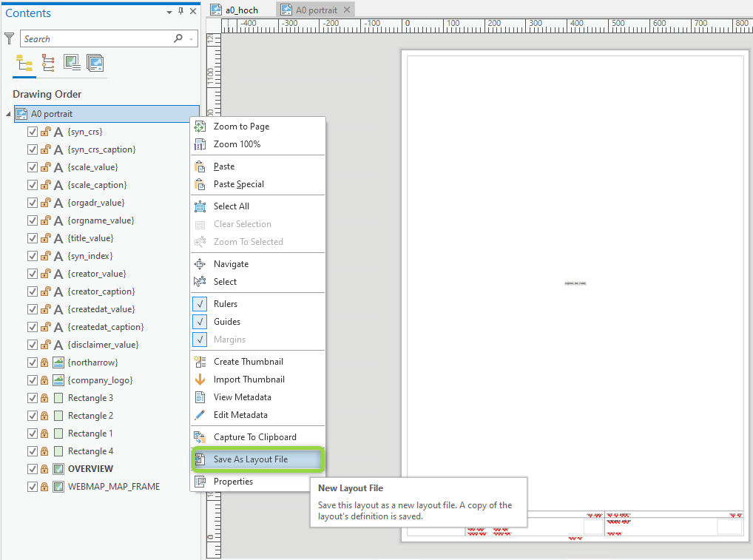Uncheck the WEBMAP_MAP_FRAME visibility checkbox
This screenshot has height=560, width=753.
(x=32, y=486)
